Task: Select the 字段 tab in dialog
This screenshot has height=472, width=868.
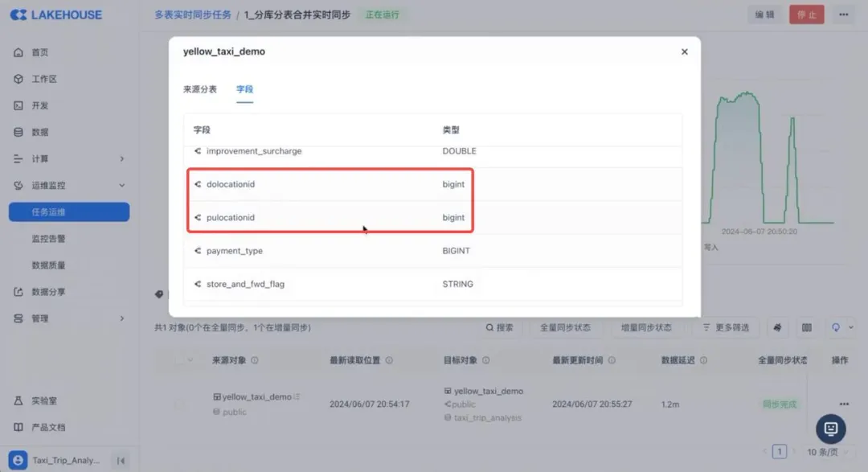Action: click(244, 89)
